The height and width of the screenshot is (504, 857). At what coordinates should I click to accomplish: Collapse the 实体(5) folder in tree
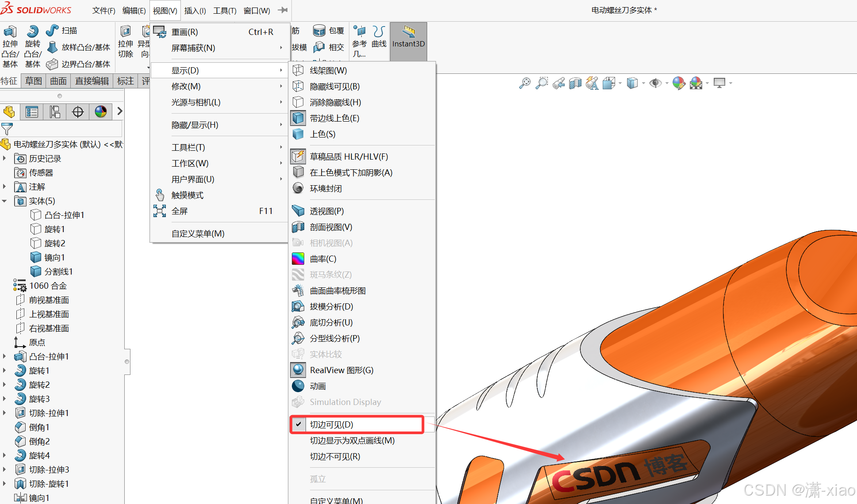[4, 201]
